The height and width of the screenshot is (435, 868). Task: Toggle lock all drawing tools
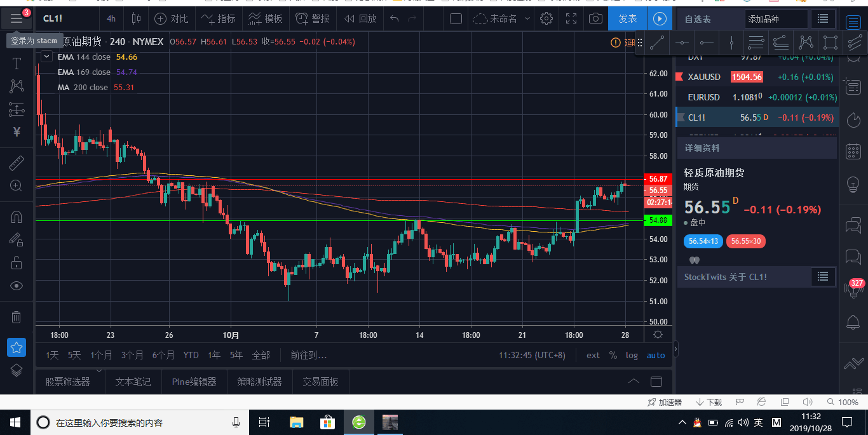pos(17,262)
